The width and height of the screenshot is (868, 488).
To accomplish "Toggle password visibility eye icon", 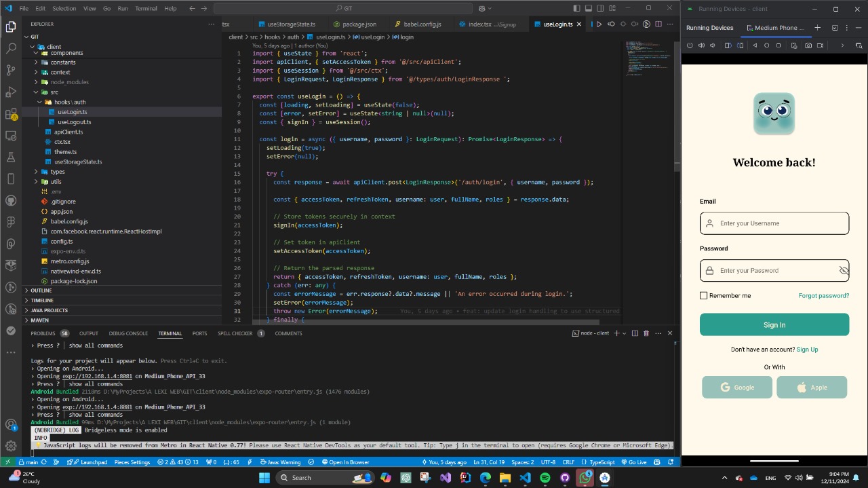I will [x=844, y=271].
